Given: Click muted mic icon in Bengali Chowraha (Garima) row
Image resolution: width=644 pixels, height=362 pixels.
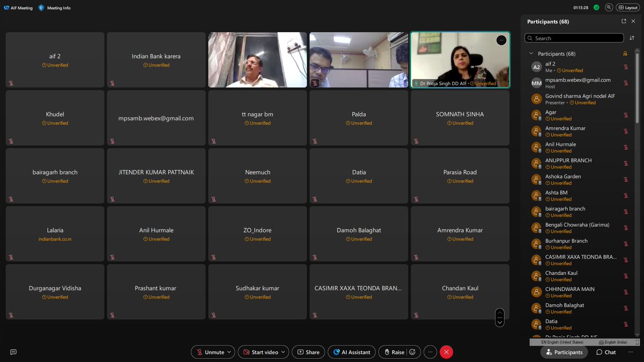Looking at the screenshot, I should pos(626,228).
